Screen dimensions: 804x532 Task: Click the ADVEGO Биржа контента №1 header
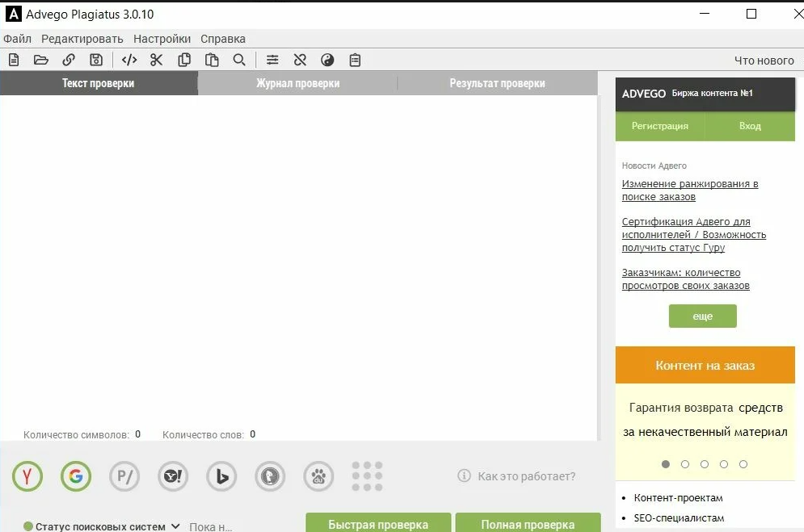(x=705, y=94)
